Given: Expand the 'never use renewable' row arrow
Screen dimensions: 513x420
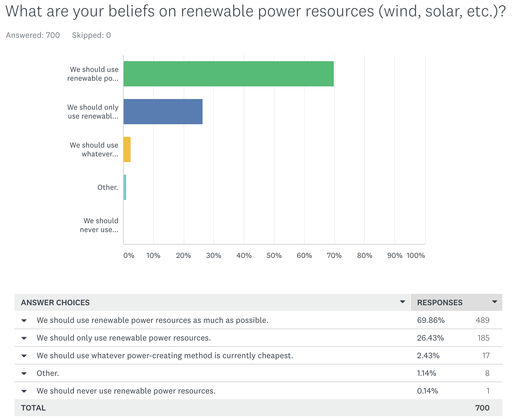Looking at the screenshot, I should click(24, 391).
